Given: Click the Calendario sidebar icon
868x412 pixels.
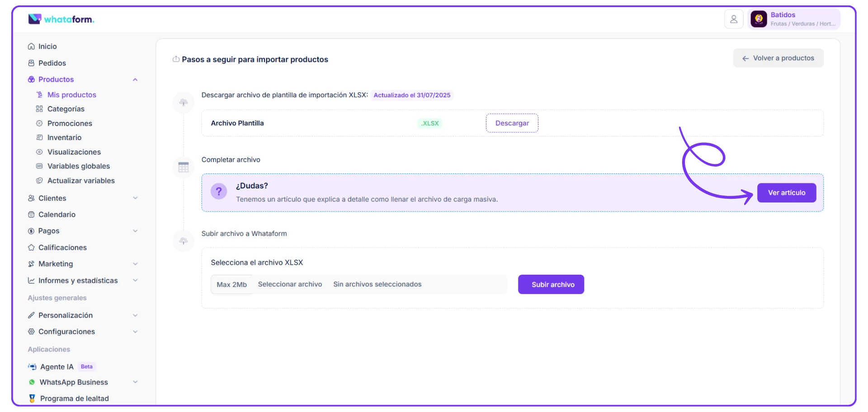Looking at the screenshot, I should 31,215.
